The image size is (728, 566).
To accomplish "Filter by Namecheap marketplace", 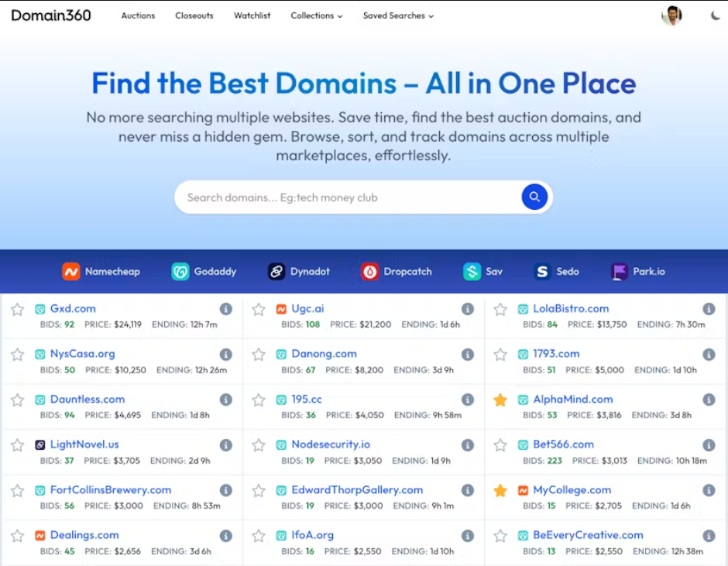I will (101, 272).
